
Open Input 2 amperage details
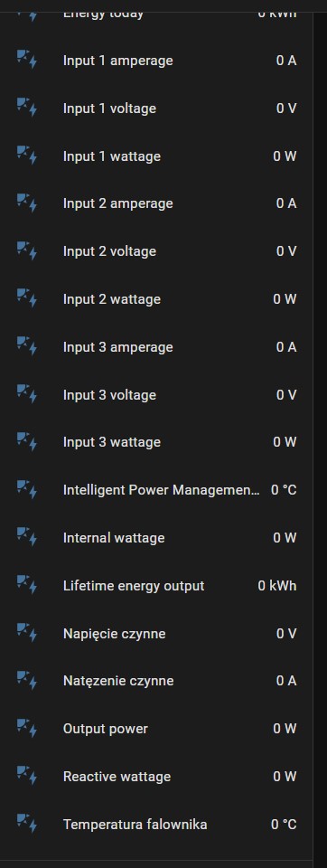point(156,203)
